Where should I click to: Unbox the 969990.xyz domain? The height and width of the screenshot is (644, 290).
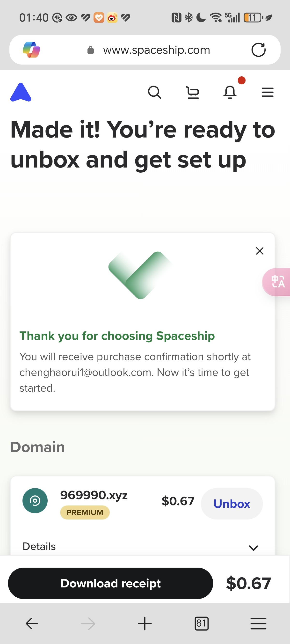click(232, 504)
